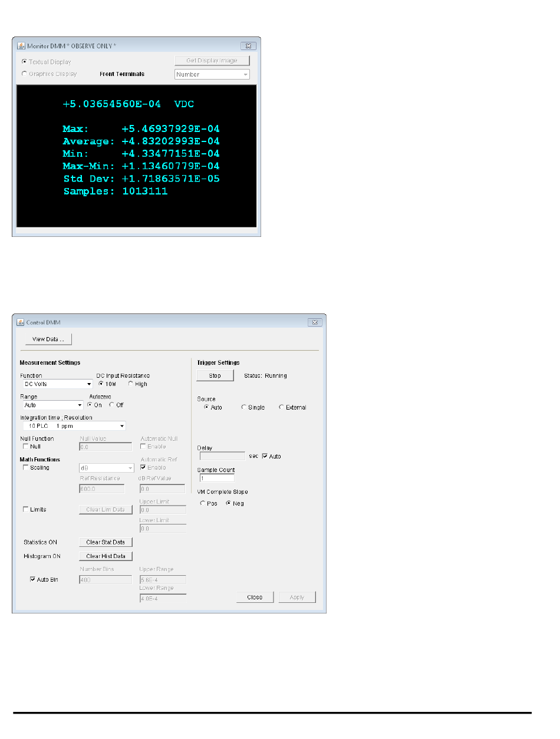This screenshot has height=739, width=560.
Task: Enable the Scaling checkbox
Action: coord(25,467)
